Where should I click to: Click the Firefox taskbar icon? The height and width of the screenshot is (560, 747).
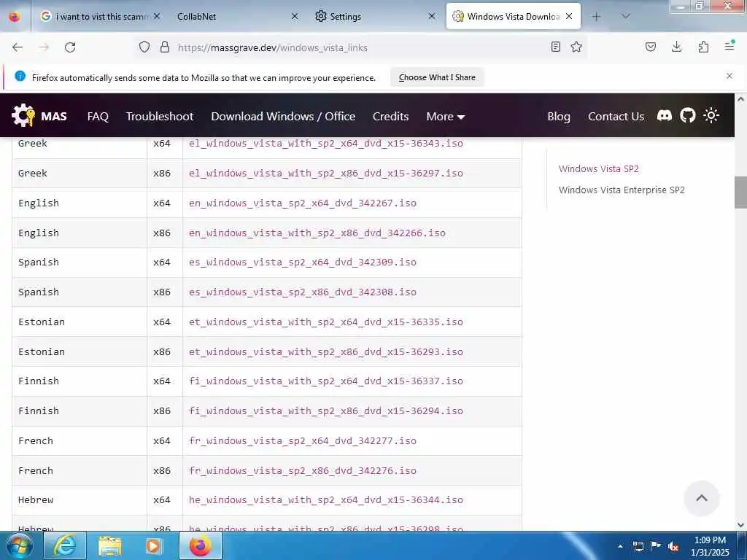pyautogui.click(x=201, y=545)
